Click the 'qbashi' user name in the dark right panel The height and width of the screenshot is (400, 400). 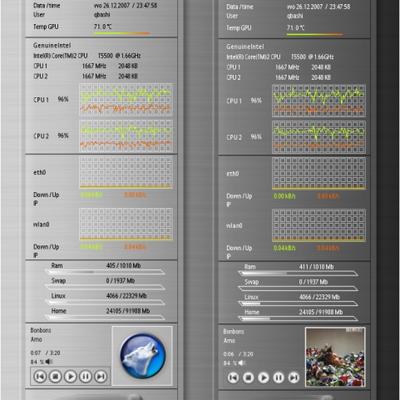tap(295, 16)
